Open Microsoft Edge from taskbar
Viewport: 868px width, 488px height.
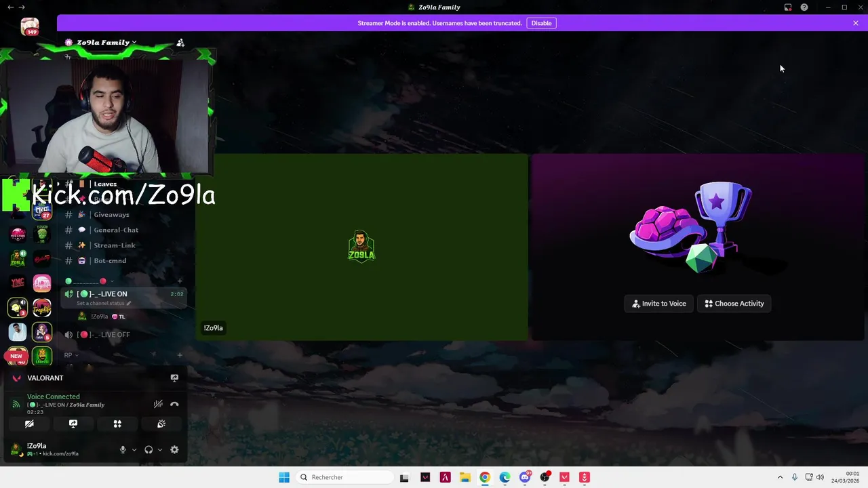pos(505,477)
